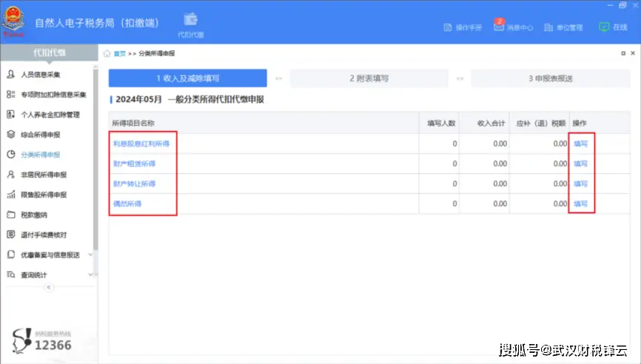
Task: Expand 优惠备案与信息报送 submenu
Action: tap(90, 255)
